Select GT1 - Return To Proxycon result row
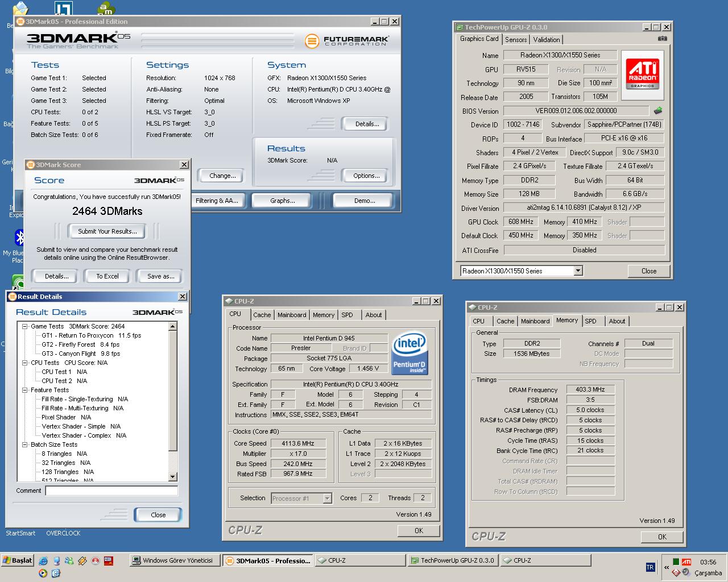Image resolution: width=728 pixels, height=582 pixels. click(92, 335)
